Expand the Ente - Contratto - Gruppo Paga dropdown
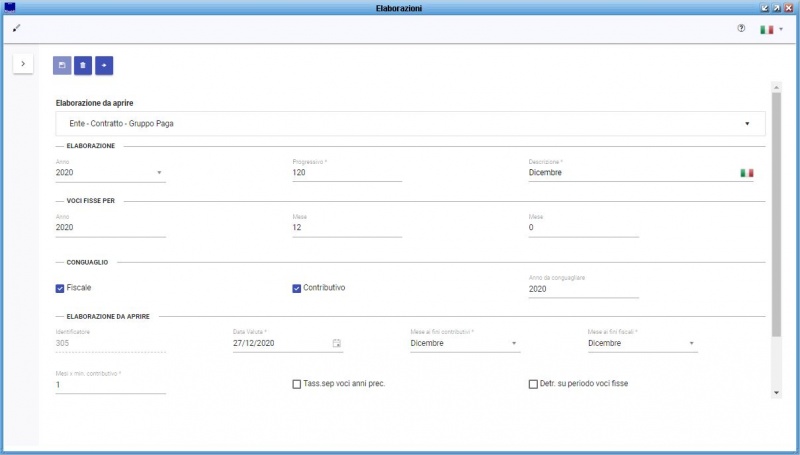800x455 pixels. point(747,124)
